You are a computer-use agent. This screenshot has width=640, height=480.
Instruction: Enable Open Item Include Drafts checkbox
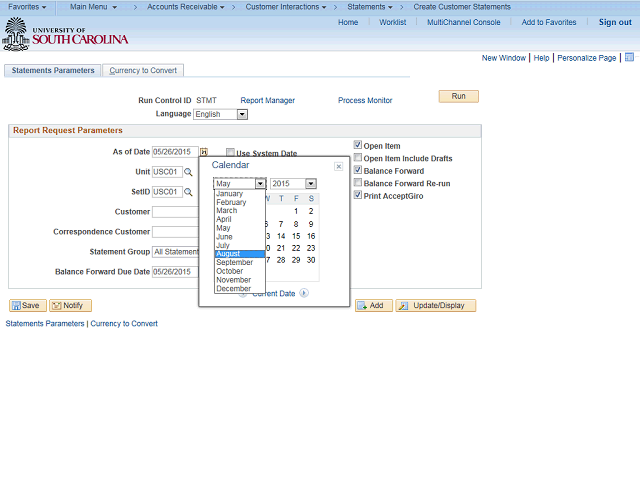tap(358, 158)
